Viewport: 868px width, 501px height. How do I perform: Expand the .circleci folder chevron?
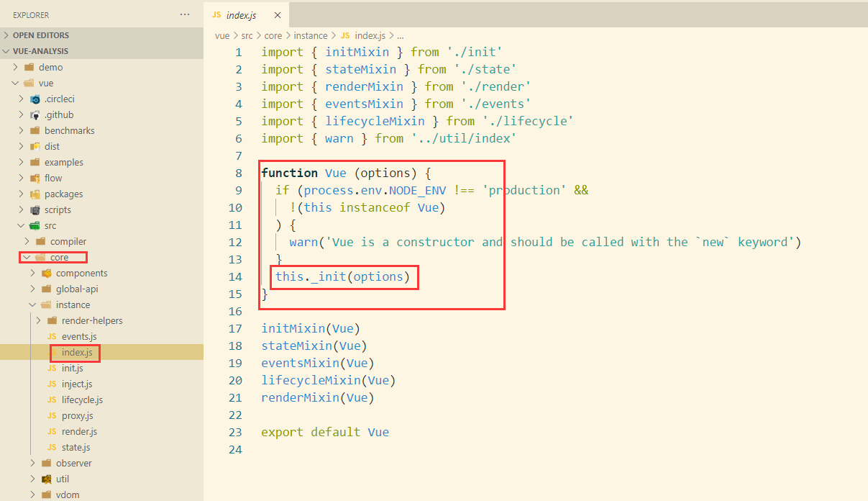[22, 99]
